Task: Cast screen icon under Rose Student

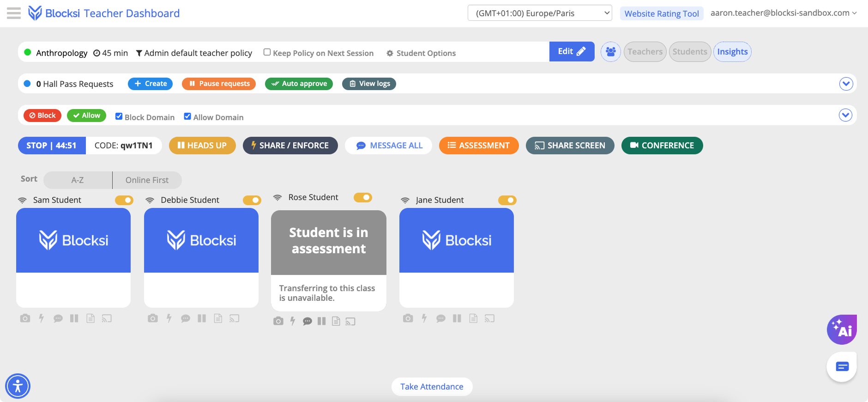Action: [x=350, y=321]
